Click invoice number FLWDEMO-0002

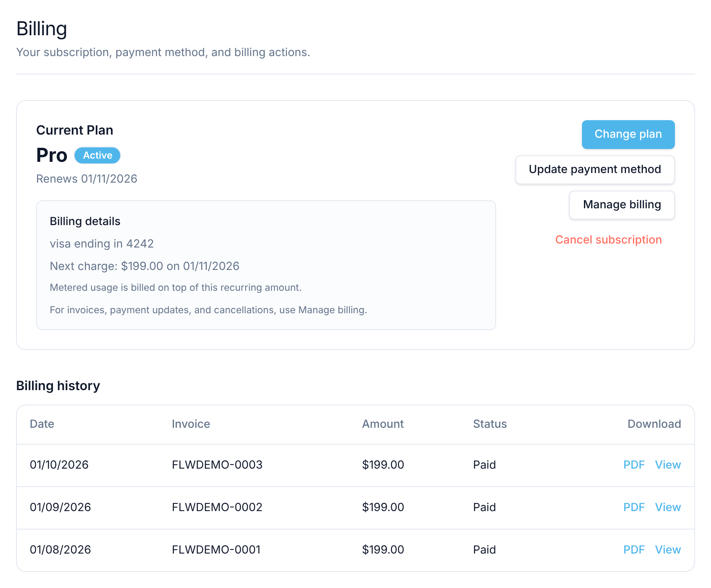pos(217,507)
